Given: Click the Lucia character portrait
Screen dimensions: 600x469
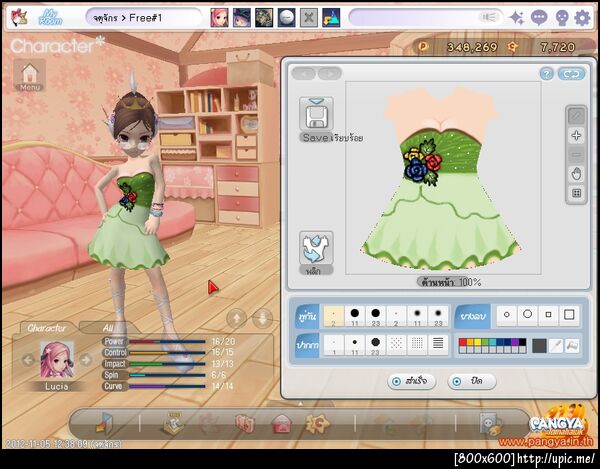Looking at the screenshot, I should coord(57,360).
